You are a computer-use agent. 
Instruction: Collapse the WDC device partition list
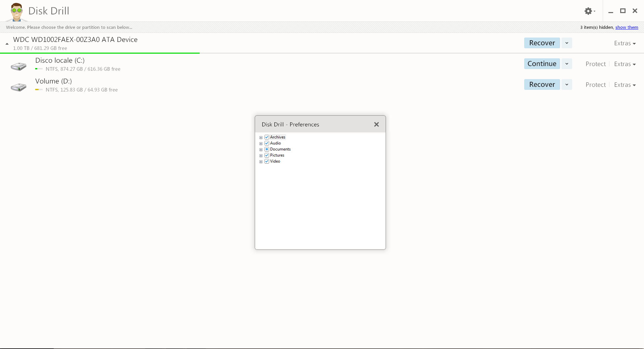pos(7,44)
